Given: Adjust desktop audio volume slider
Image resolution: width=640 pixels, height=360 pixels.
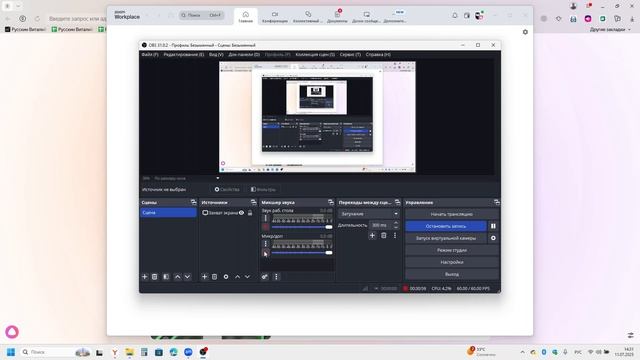Looking at the screenshot, I should point(302,227).
